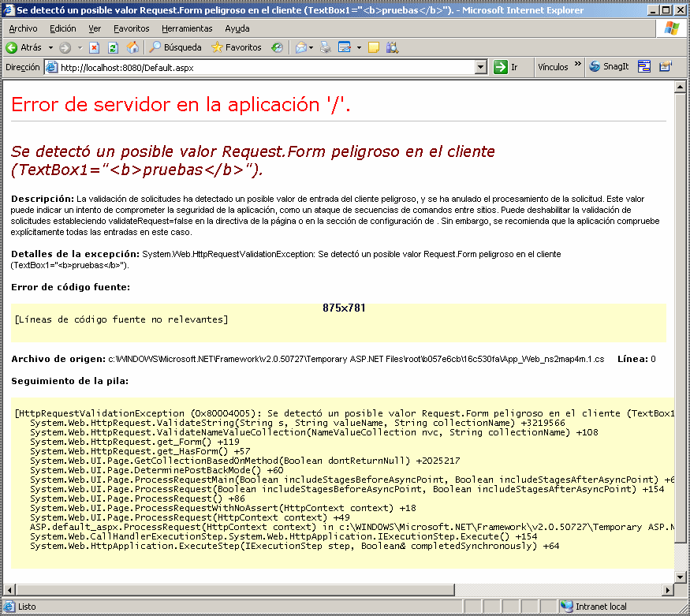The width and height of the screenshot is (690, 616).
Task: Click the 'Descripción:' label
Action: click(x=43, y=199)
